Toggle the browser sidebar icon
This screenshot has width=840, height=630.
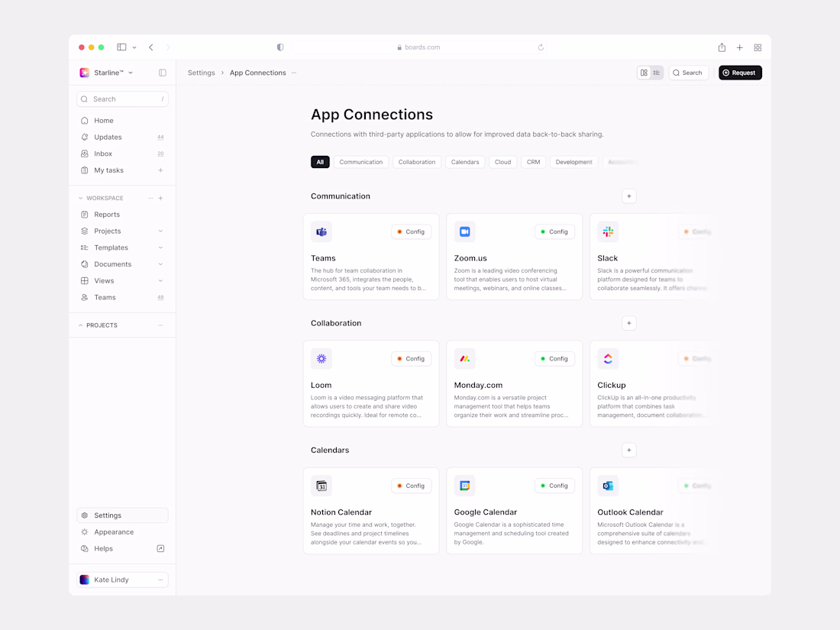pos(121,47)
